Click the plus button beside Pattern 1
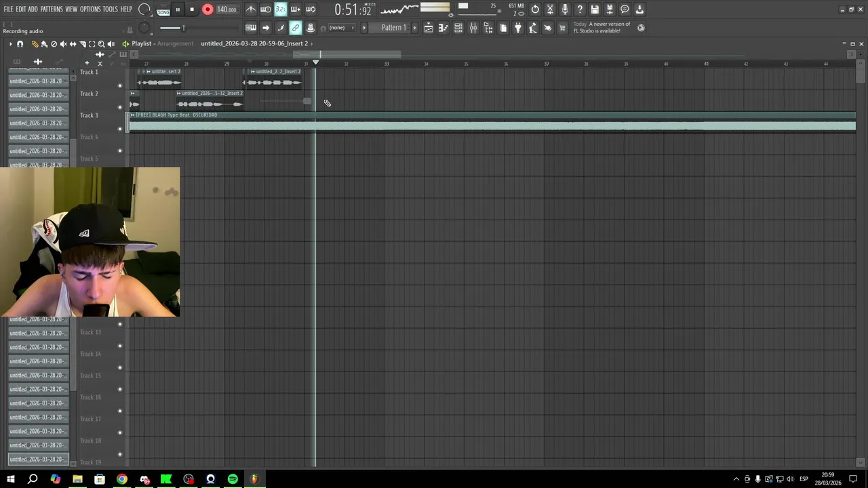This screenshot has width=868, height=488. coord(414,28)
